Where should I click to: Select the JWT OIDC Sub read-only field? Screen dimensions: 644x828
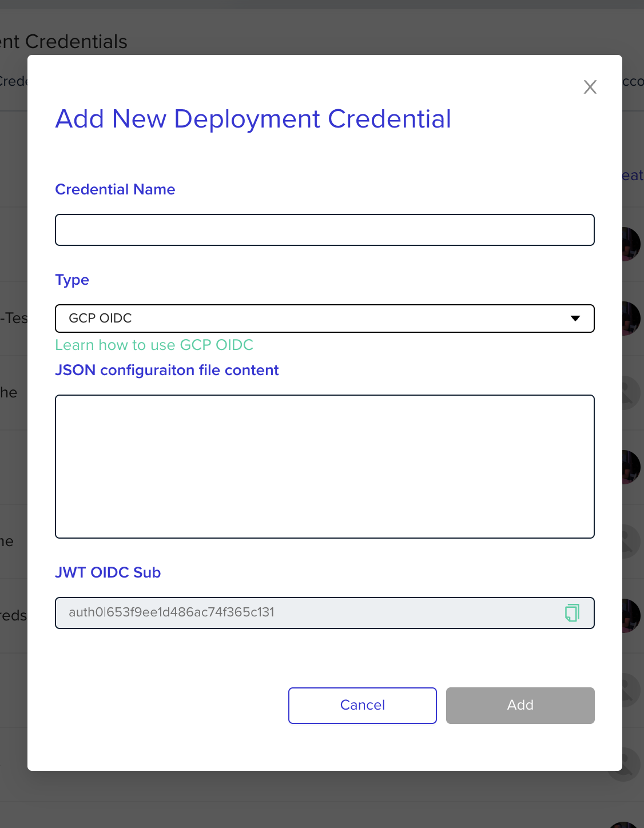[x=325, y=613]
